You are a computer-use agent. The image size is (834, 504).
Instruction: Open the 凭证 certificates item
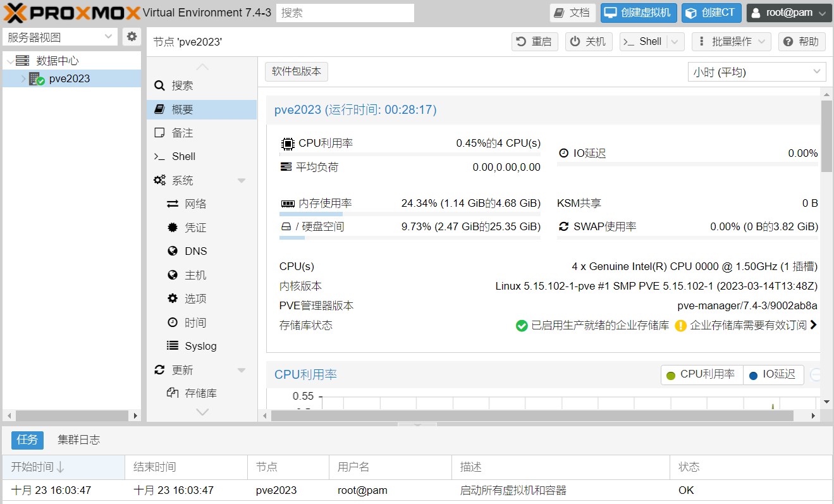click(x=195, y=228)
